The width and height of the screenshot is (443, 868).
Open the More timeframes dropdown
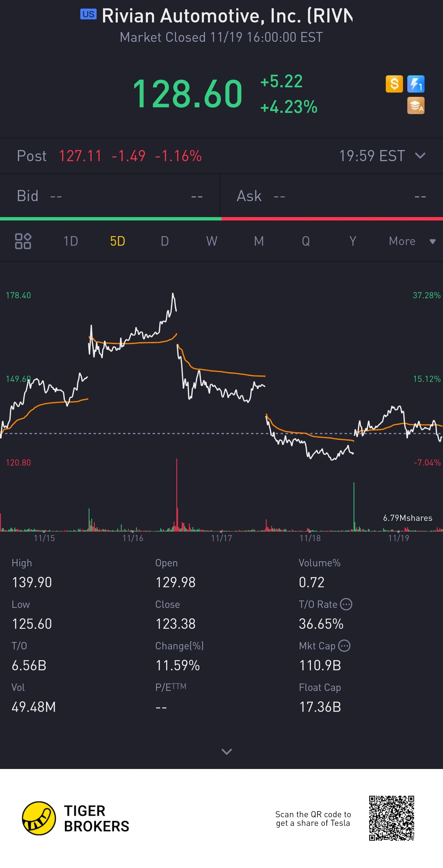(x=412, y=241)
